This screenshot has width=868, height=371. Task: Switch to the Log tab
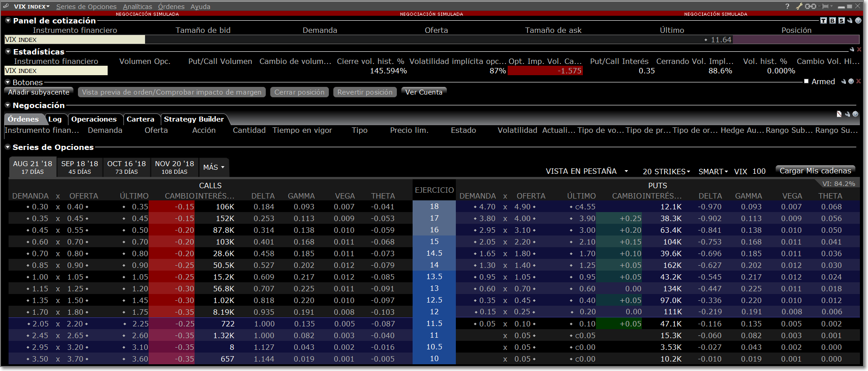[x=55, y=119]
